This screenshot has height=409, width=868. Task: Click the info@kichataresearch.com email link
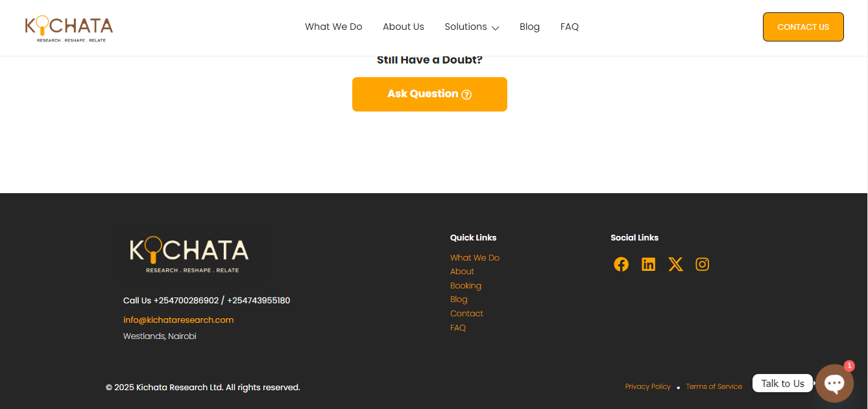pyautogui.click(x=178, y=320)
